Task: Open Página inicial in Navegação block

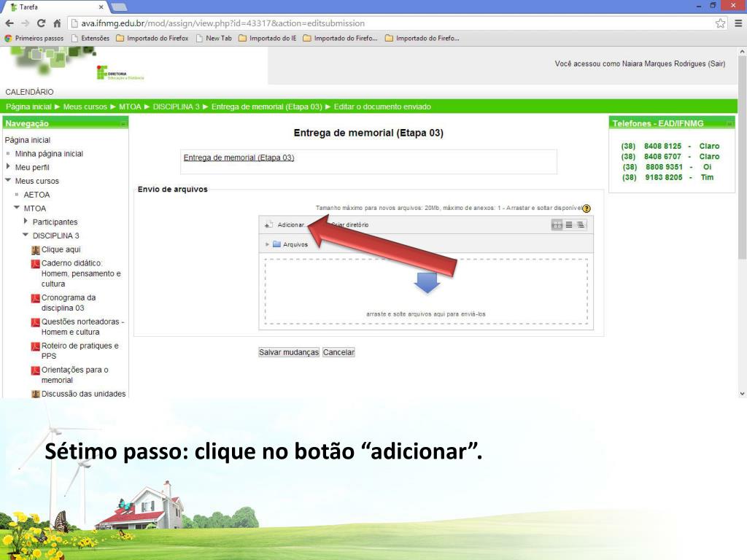Action: pyautogui.click(x=28, y=140)
